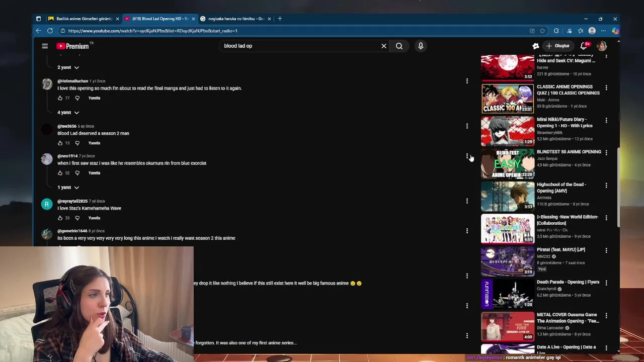The image size is (644, 362).
Task: Open the YouTube account avatar menu
Action: [602, 46]
